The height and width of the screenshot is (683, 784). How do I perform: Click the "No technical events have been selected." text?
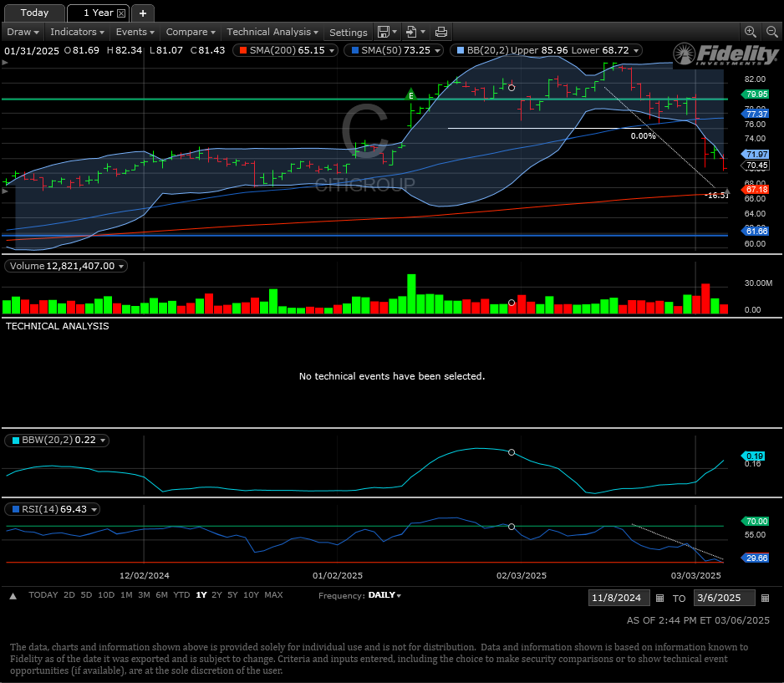tap(392, 376)
